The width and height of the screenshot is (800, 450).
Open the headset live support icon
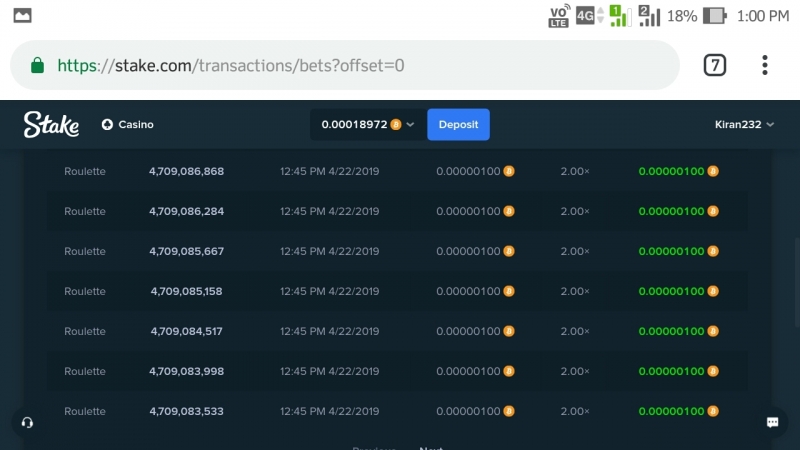coord(28,422)
